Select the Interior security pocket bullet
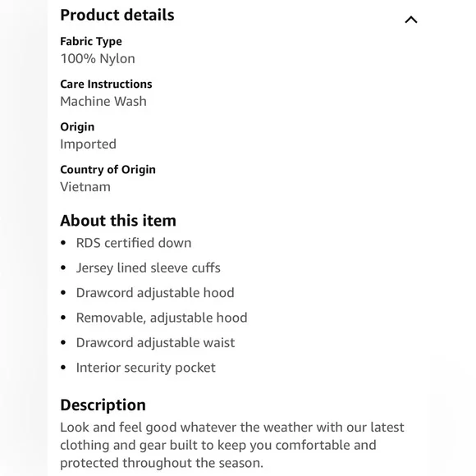The width and height of the screenshot is (476, 476). [x=146, y=368]
